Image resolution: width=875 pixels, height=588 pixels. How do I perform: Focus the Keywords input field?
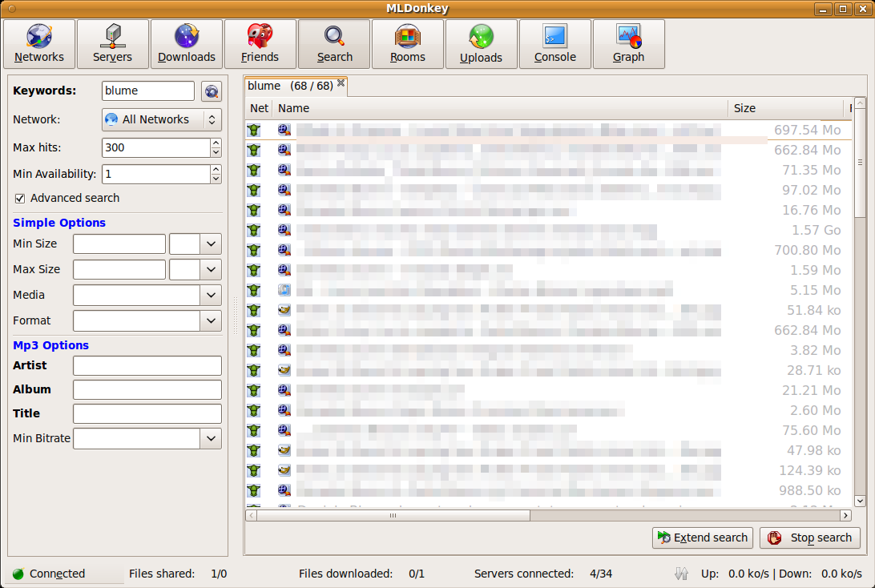pos(148,91)
